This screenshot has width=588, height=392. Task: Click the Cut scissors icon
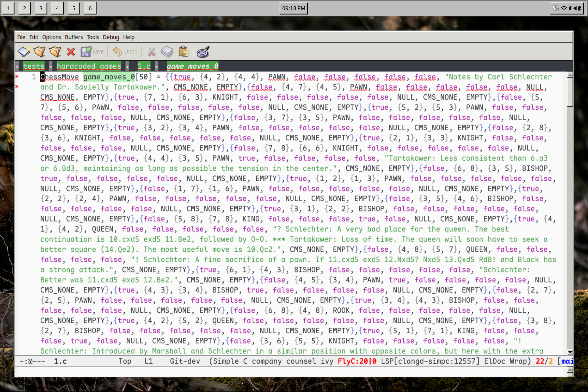151,52
